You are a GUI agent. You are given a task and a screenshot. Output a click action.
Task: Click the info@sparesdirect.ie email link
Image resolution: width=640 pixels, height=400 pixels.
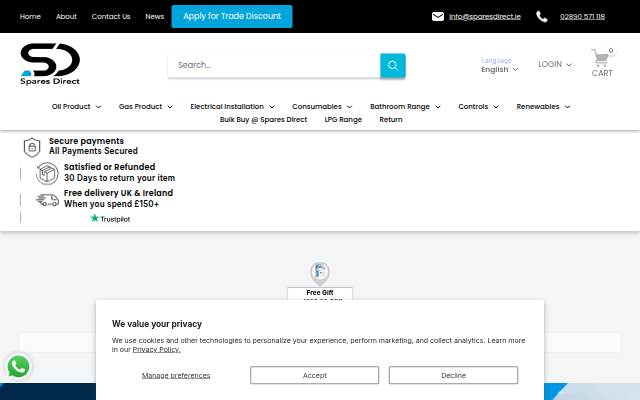tap(484, 17)
